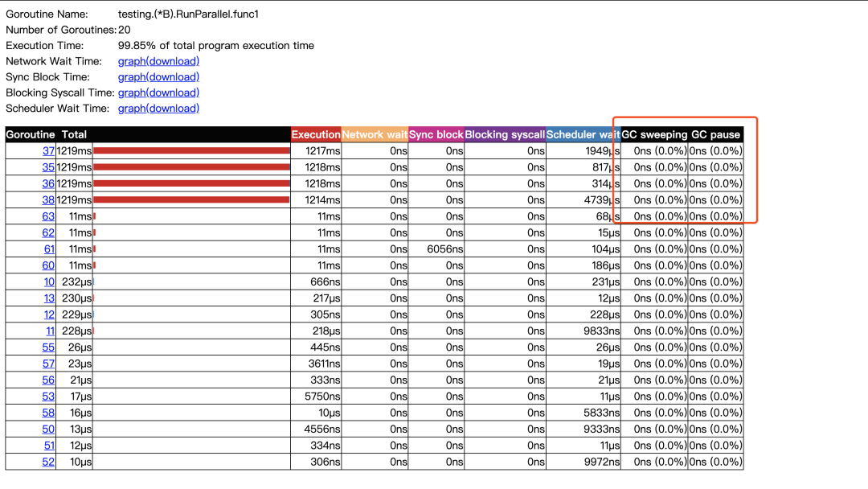Viewport: 868px width, 489px height.
Task: Open goroutine 35 link
Action: [49, 167]
